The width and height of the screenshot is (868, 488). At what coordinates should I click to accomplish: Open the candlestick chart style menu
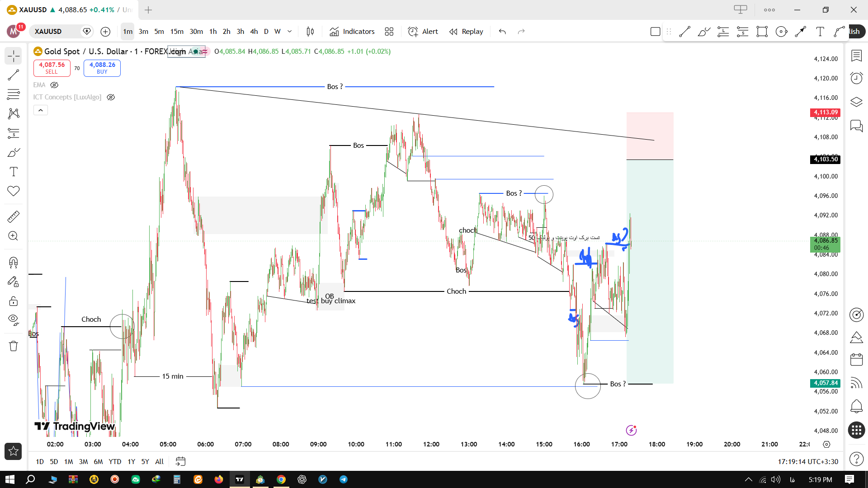[310, 32]
